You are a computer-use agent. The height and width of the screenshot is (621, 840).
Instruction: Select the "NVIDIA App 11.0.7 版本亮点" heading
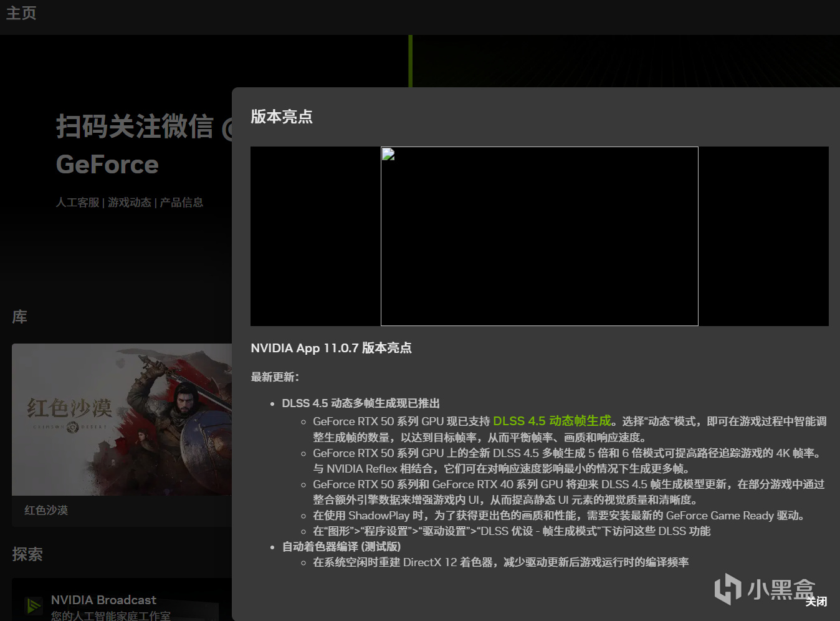(x=331, y=348)
